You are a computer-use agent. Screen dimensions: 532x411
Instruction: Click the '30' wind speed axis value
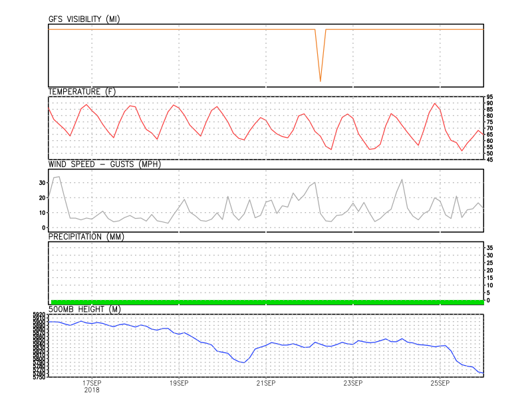tap(42, 183)
